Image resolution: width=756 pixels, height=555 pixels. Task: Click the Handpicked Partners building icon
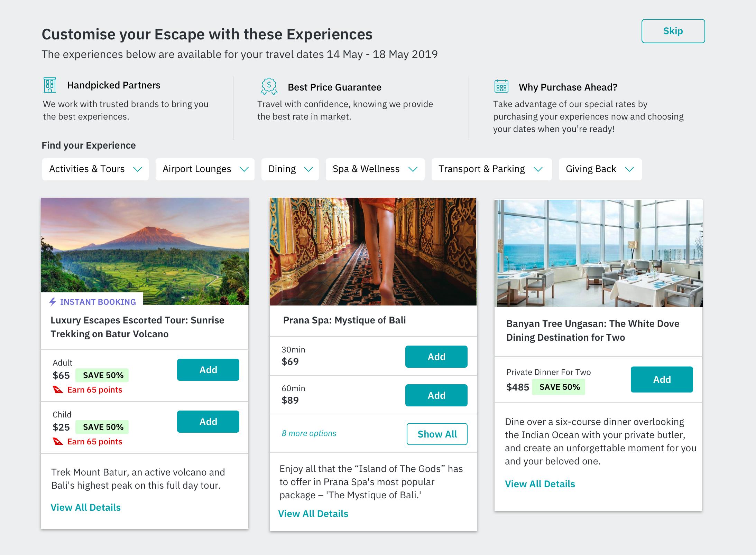50,85
